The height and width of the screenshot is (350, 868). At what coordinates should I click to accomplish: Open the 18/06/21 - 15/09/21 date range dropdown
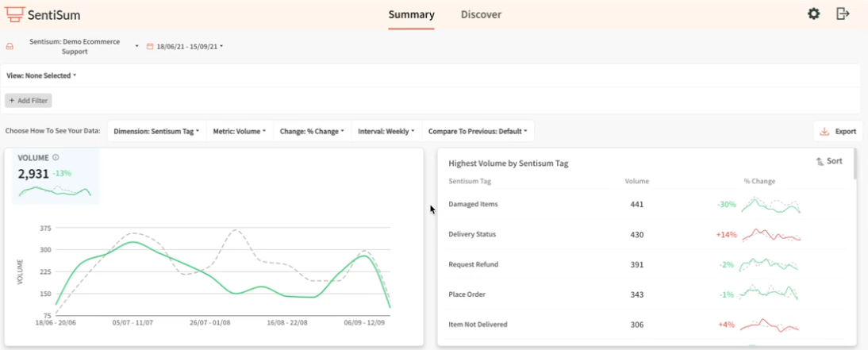(x=190, y=47)
